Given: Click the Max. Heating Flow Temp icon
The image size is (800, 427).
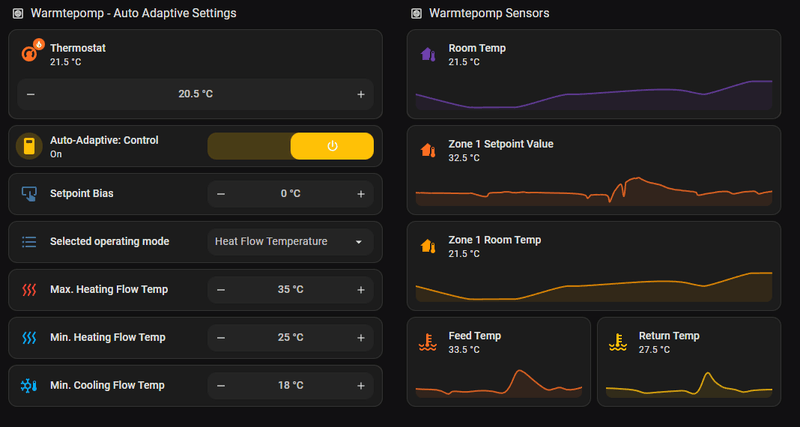Looking at the screenshot, I should pos(29,290).
